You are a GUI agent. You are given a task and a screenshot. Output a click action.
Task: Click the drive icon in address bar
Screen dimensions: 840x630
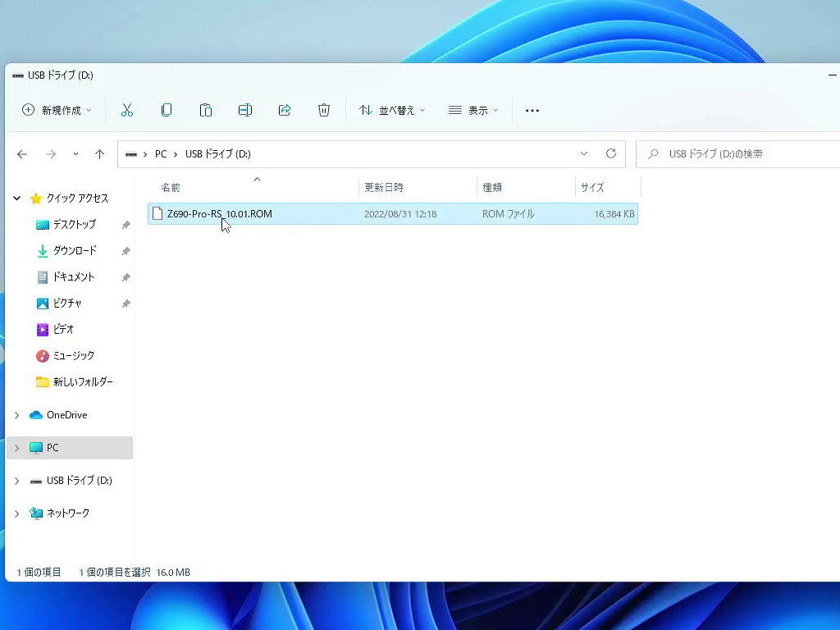(131, 154)
